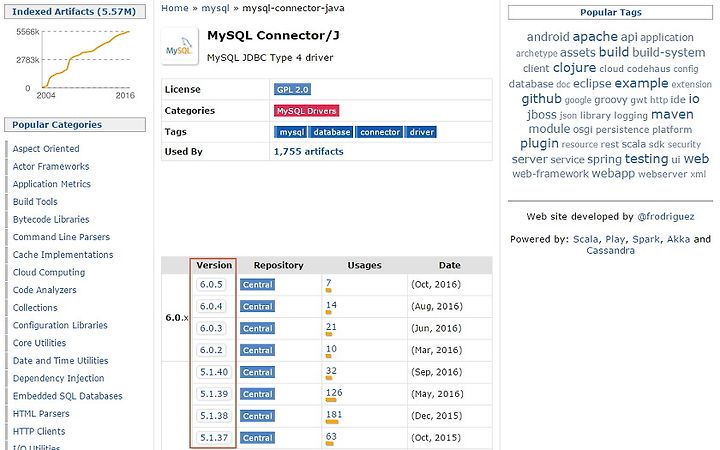This screenshot has height=450, width=720.
Task: Open the Command Line Parsers category
Action: [61, 237]
